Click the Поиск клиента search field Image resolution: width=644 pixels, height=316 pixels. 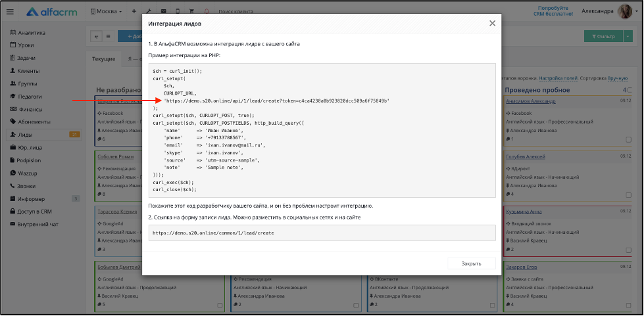(x=235, y=12)
